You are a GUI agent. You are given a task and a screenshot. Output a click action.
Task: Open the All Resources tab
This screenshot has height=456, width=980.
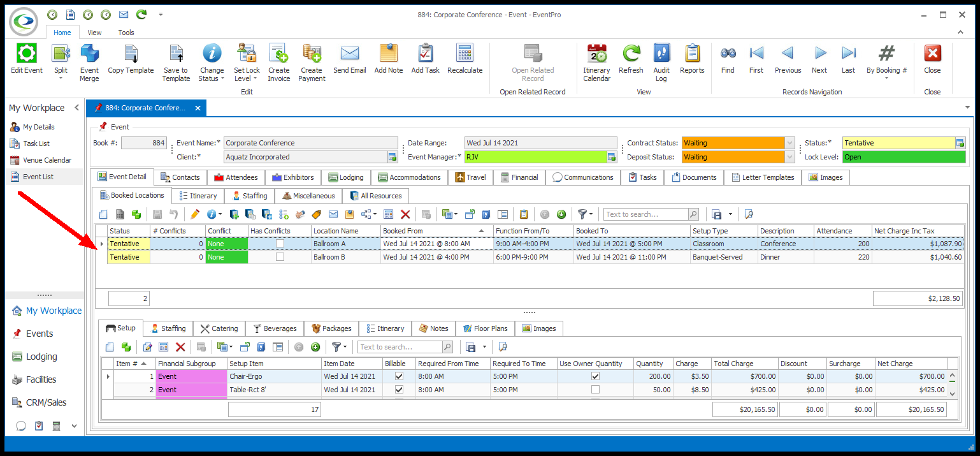(375, 196)
